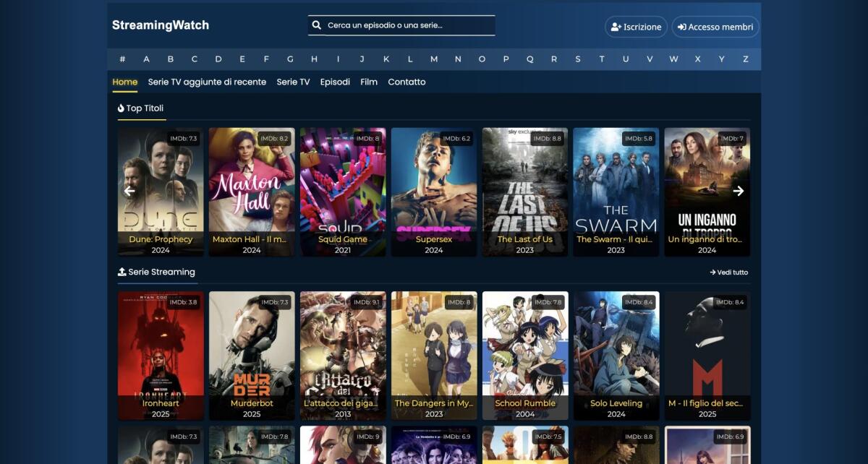Viewport: 868px width, 464px height.
Task: Click the person-add icon on Iscrizione button
Action: coord(614,27)
